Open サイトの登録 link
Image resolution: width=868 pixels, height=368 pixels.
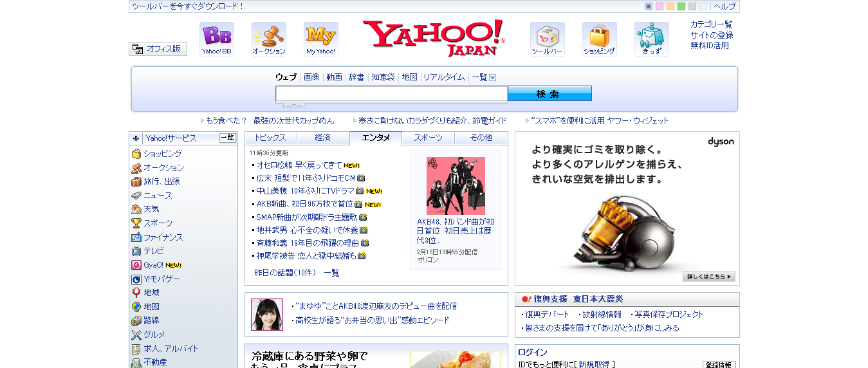(712, 35)
